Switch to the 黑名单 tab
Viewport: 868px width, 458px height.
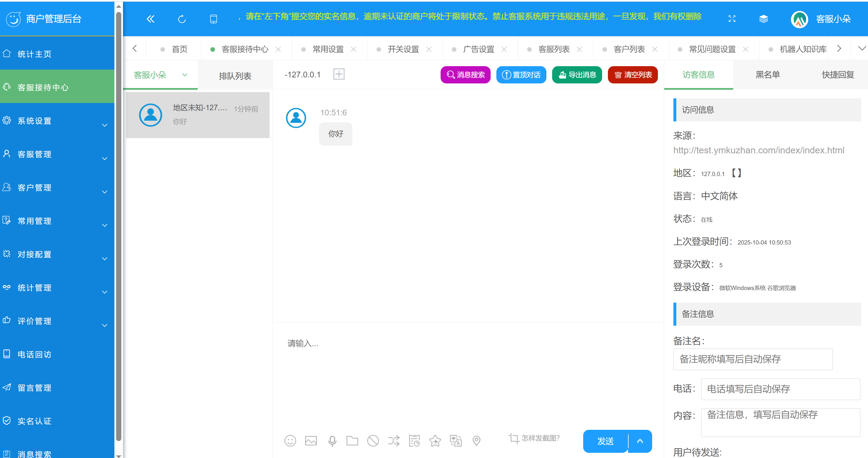pyautogui.click(x=769, y=75)
